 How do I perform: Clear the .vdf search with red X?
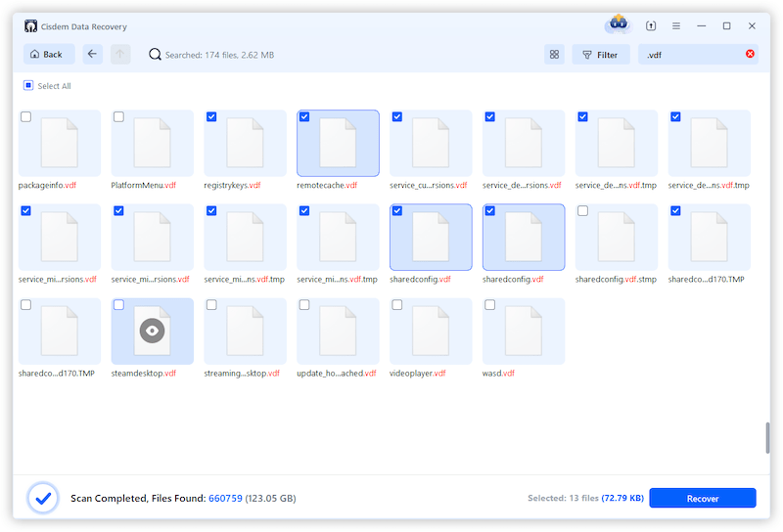[x=750, y=54]
